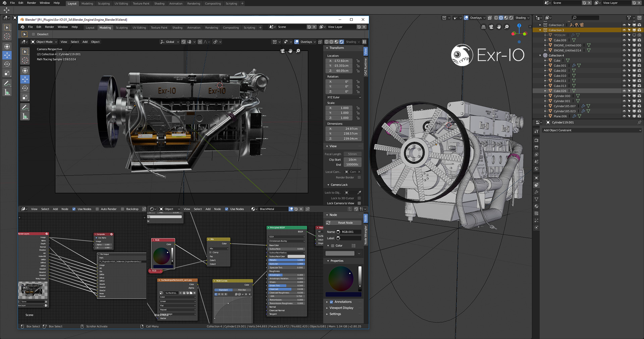The width and height of the screenshot is (644, 339).
Task: Select the Film like button in RGB Curves
Action: (x=242, y=290)
